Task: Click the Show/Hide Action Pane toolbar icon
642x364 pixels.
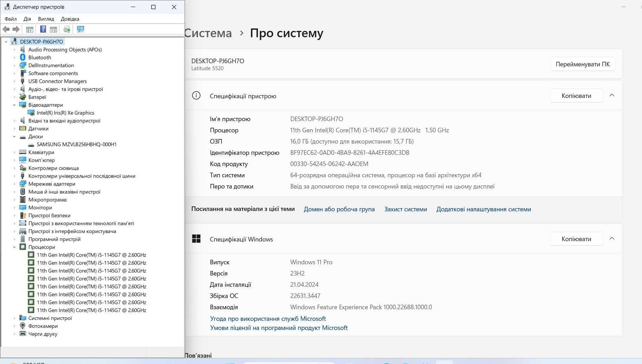Action: point(53,29)
